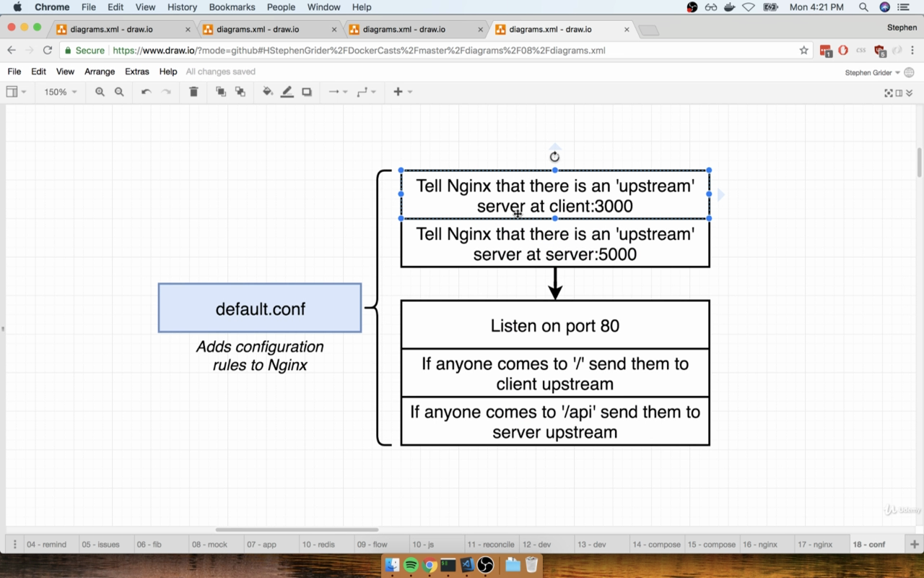Open the fill color bucket tool

pos(268,92)
